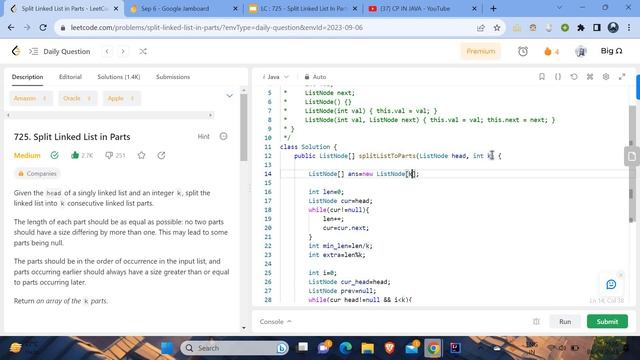Open a new browser tab

point(493,9)
